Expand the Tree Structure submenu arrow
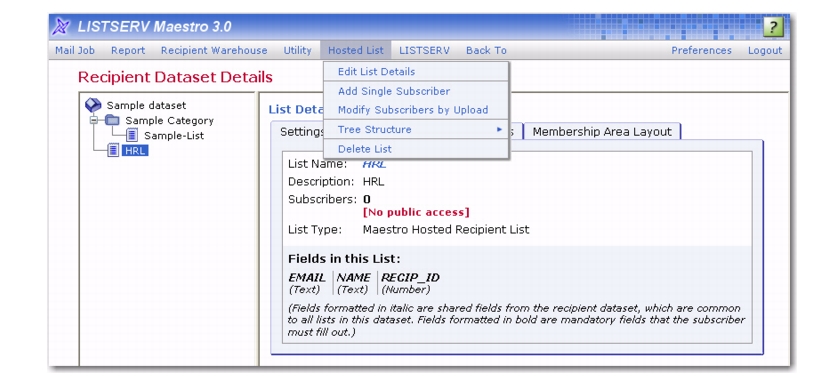This screenshot has width=830, height=382. pos(499,130)
